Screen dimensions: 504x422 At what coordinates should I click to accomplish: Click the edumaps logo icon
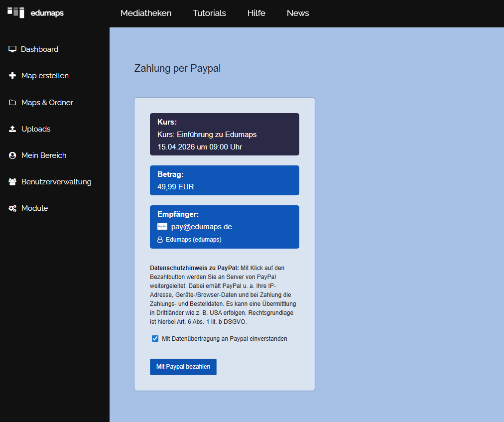16,12
